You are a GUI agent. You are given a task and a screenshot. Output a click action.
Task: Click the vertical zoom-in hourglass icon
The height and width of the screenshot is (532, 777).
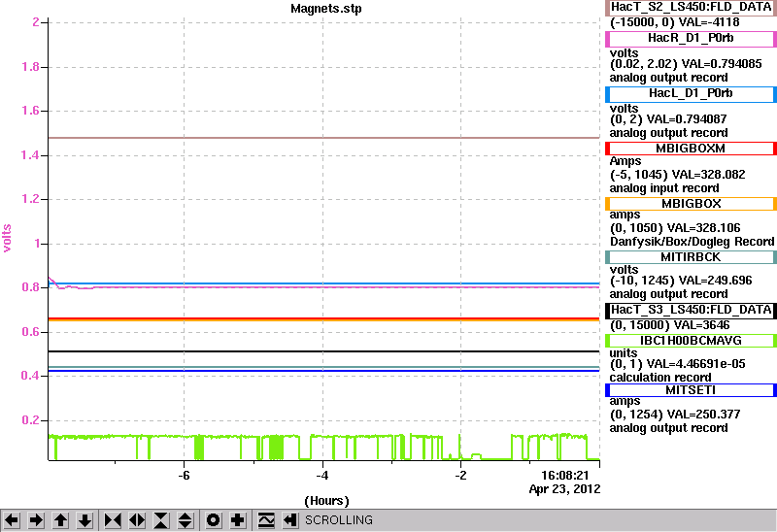click(161, 520)
